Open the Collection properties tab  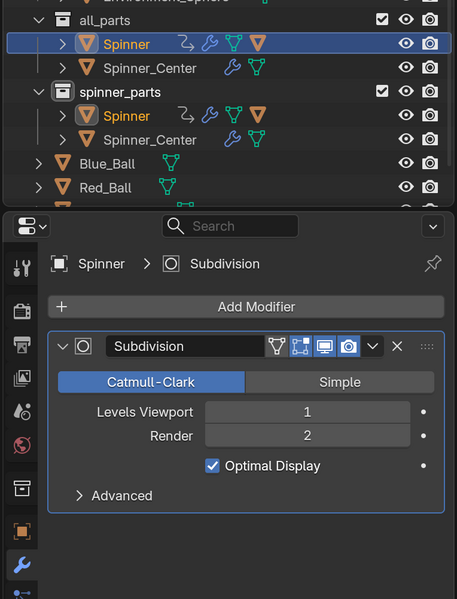[22, 488]
